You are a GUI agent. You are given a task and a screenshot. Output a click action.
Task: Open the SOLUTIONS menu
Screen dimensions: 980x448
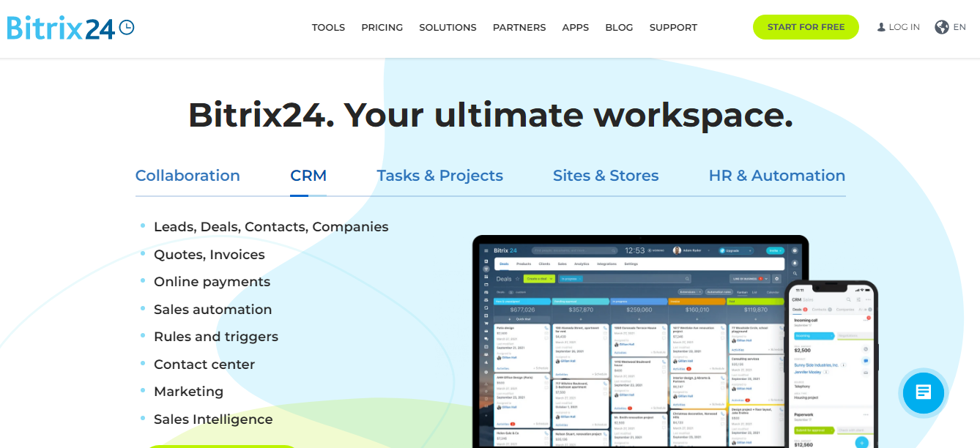tap(448, 28)
